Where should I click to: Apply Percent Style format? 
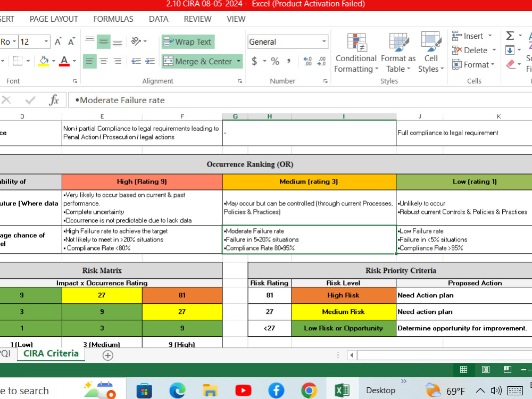click(275, 61)
